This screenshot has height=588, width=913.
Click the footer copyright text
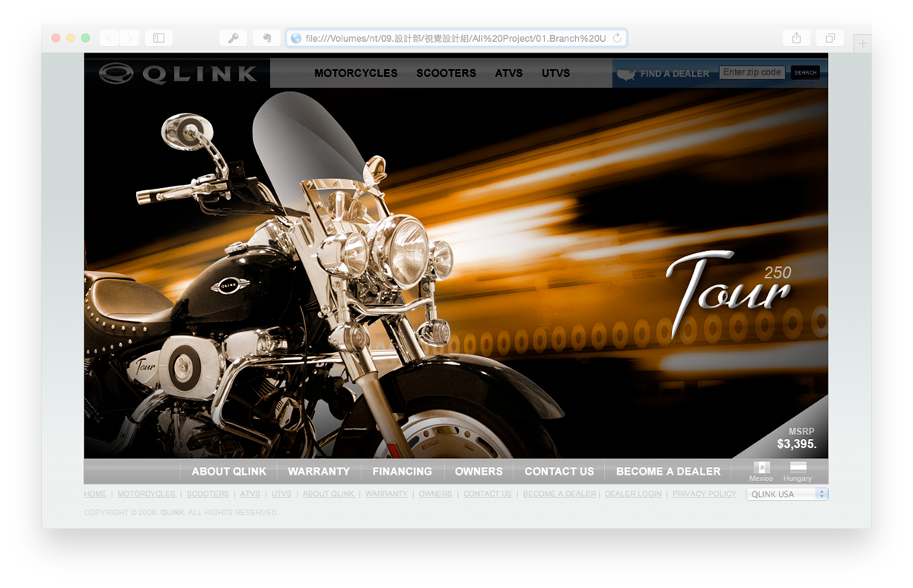click(181, 513)
